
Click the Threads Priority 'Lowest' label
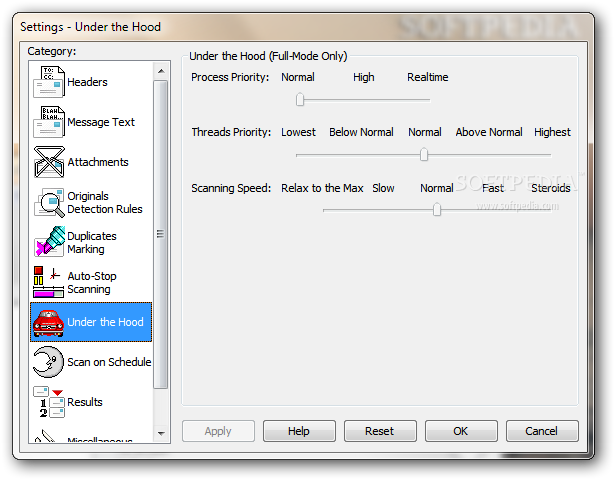[298, 132]
